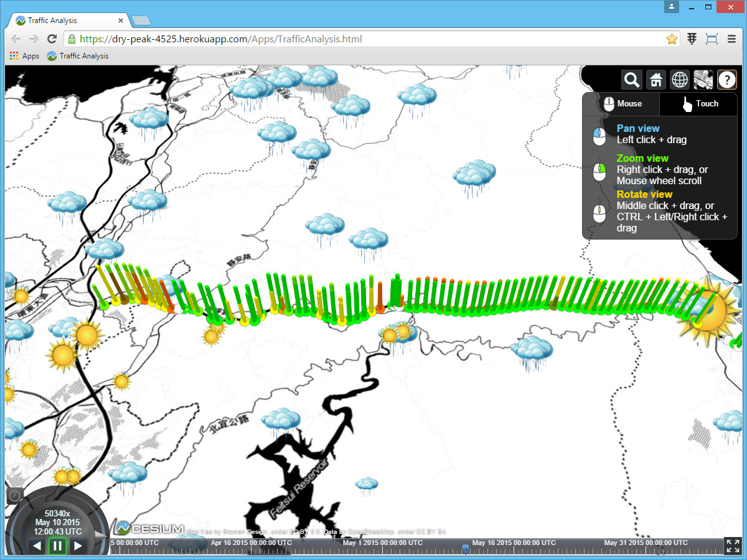
Task: Click the 'Zoom view' heading text
Action: 642,158
